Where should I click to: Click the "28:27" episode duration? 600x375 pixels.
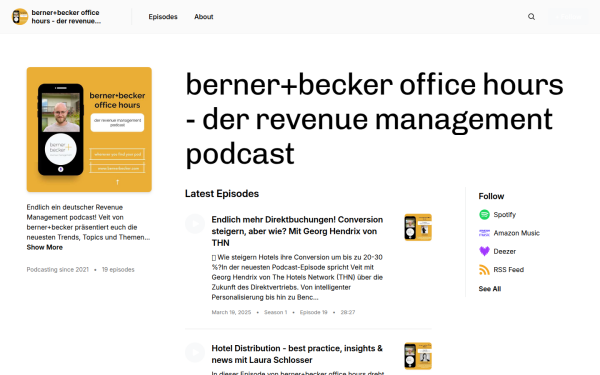[x=348, y=312]
